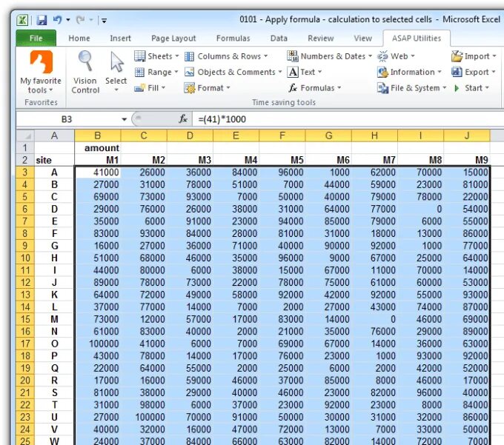The image size is (504, 445).
Task: Click the Vision Control magnifier icon
Action: tap(84, 61)
